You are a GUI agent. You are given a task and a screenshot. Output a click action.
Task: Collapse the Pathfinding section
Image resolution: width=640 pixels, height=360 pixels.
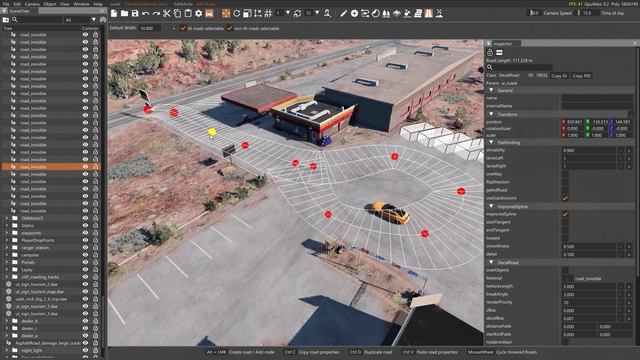click(491, 142)
